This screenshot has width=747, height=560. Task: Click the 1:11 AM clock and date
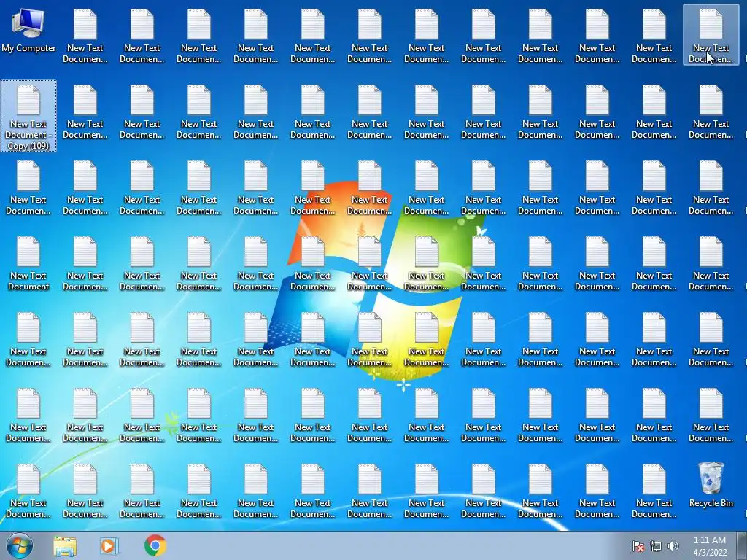tap(710, 546)
